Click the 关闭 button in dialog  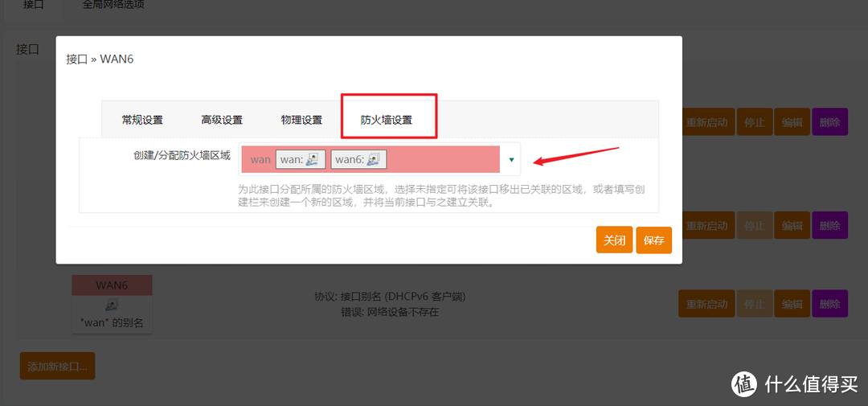[615, 240]
